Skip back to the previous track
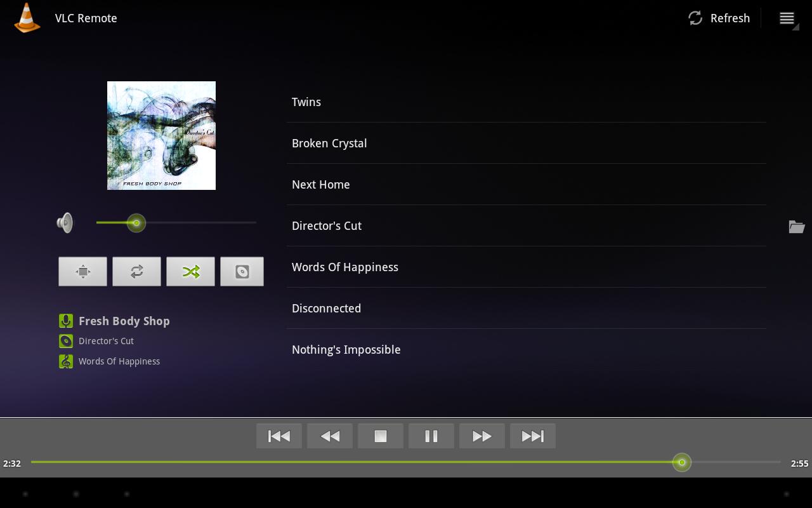 click(x=279, y=436)
